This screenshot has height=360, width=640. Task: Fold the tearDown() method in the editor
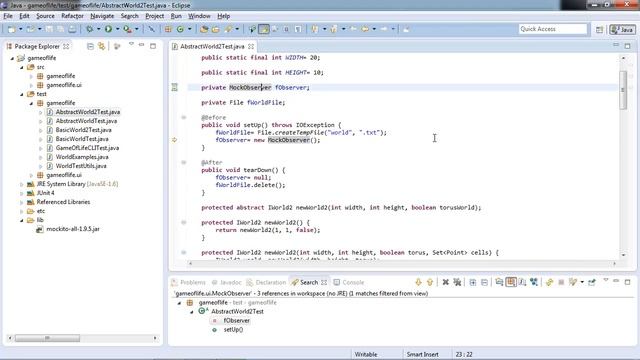click(x=184, y=162)
